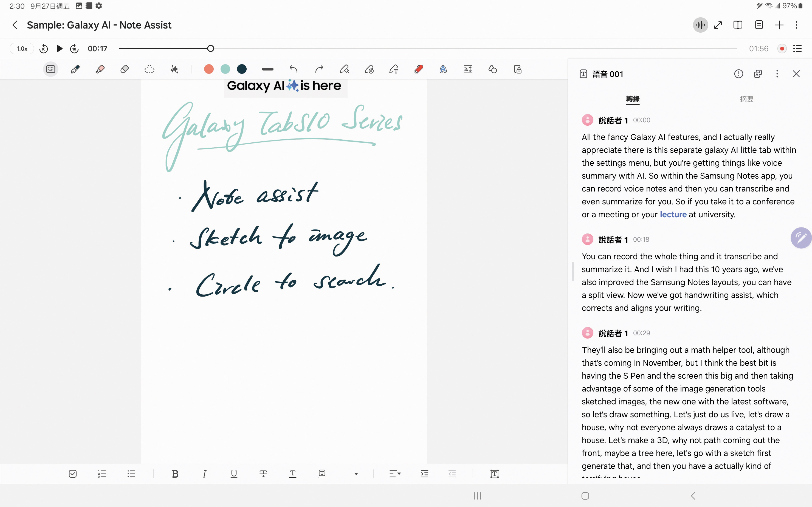The width and height of the screenshot is (812, 507).
Task: Toggle the page lock icon
Action: (x=518, y=69)
